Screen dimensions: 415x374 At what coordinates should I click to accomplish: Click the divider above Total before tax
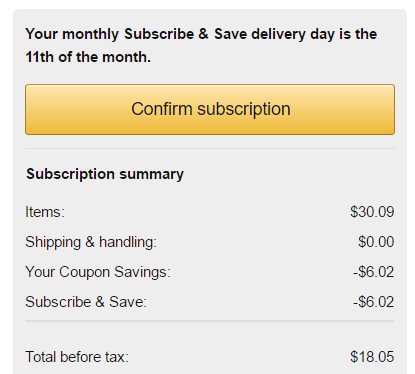point(209,321)
